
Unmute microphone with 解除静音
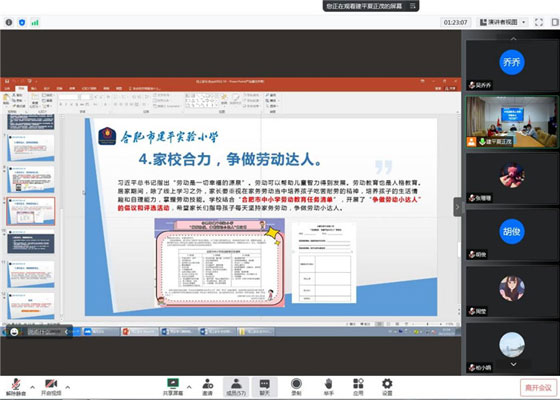tap(16, 387)
